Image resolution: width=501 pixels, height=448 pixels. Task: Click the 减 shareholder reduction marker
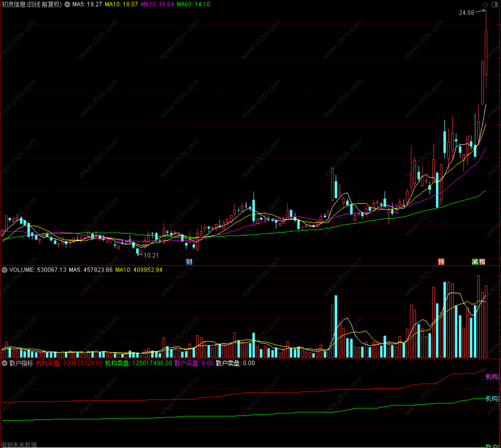pos(475,262)
